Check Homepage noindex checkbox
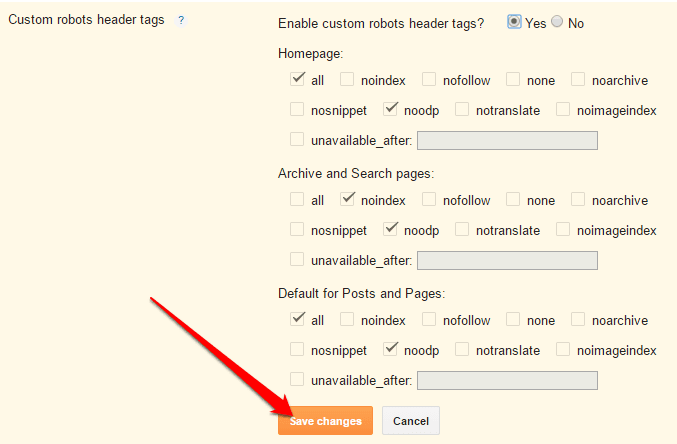The width and height of the screenshot is (677, 444). 347,79
